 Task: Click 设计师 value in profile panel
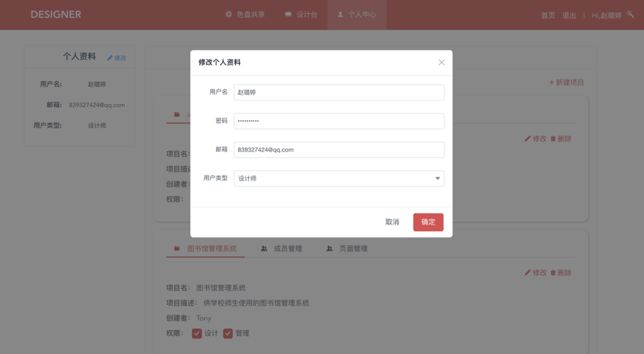tap(97, 126)
